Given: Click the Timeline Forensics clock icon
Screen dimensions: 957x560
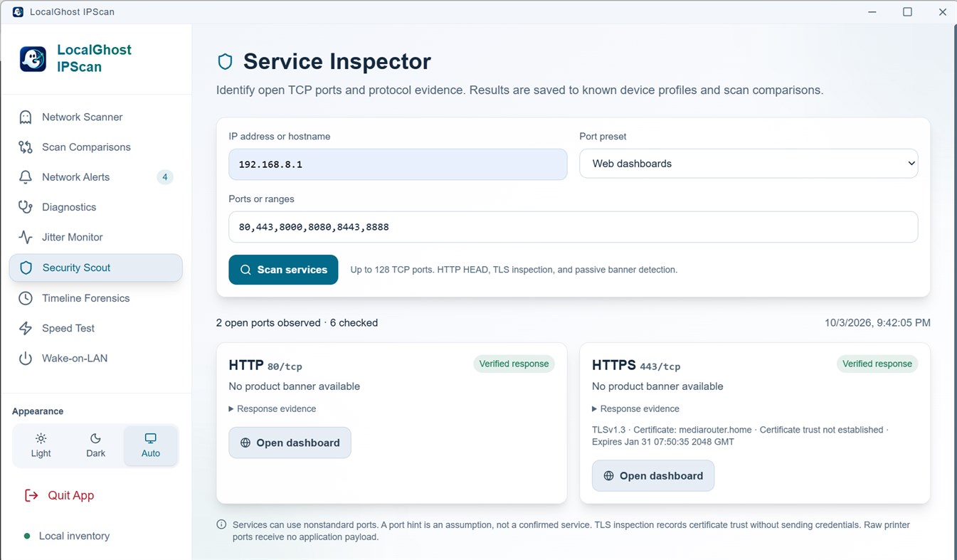Looking at the screenshot, I should pos(26,298).
